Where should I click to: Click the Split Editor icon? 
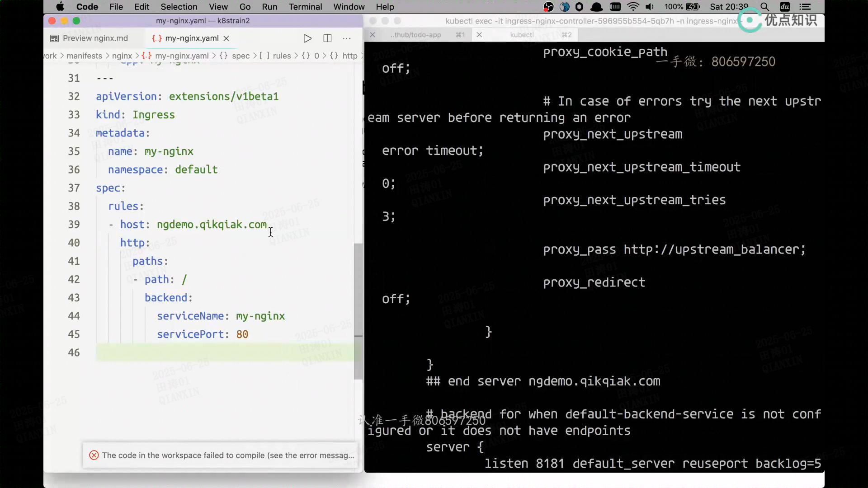[327, 38]
